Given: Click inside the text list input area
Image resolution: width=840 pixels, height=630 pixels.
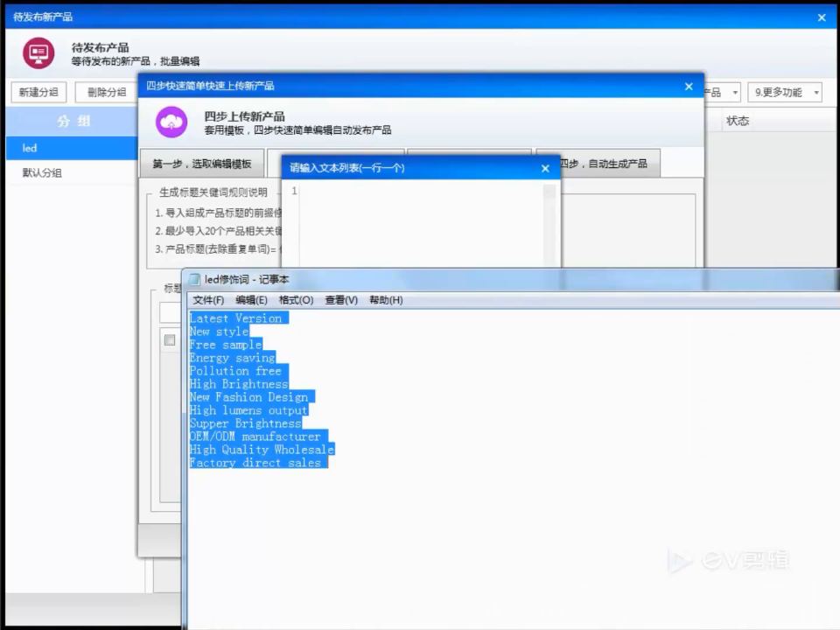Looking at the screenshot, I should [421, 225].
